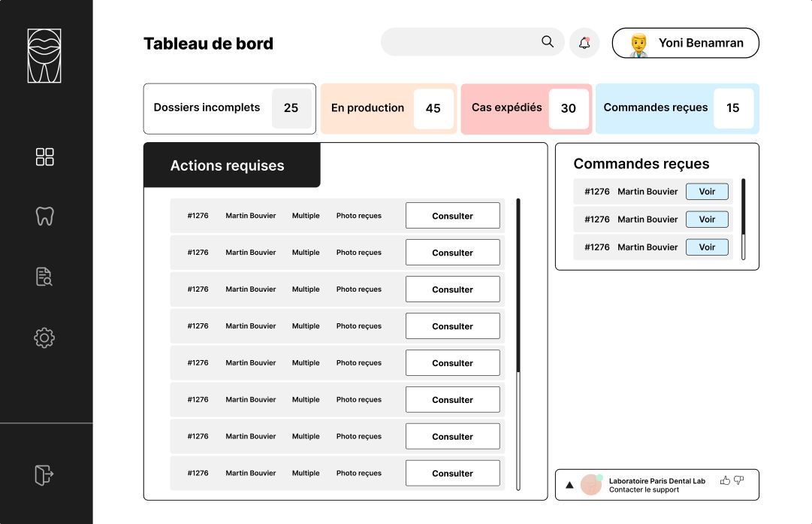
Task: Click the thumbs up icon
Action: point(725,480)
